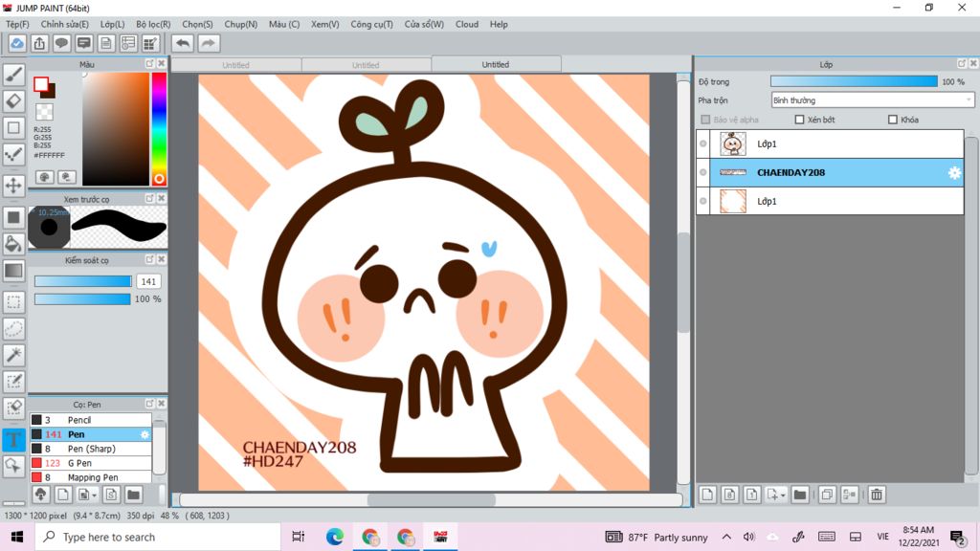Viewport: 980px width, 551px height.
Task: Pick the Dot tool with dotted pencil icon
Action: point(13,154)
